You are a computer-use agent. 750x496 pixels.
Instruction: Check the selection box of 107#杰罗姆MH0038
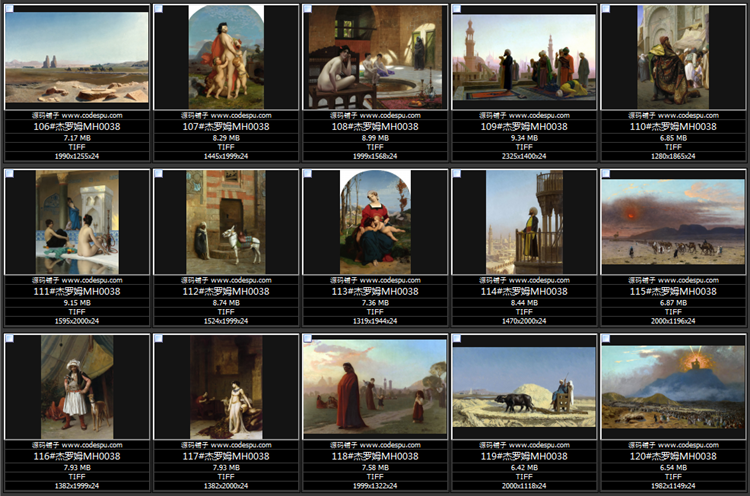coord(158,9)
